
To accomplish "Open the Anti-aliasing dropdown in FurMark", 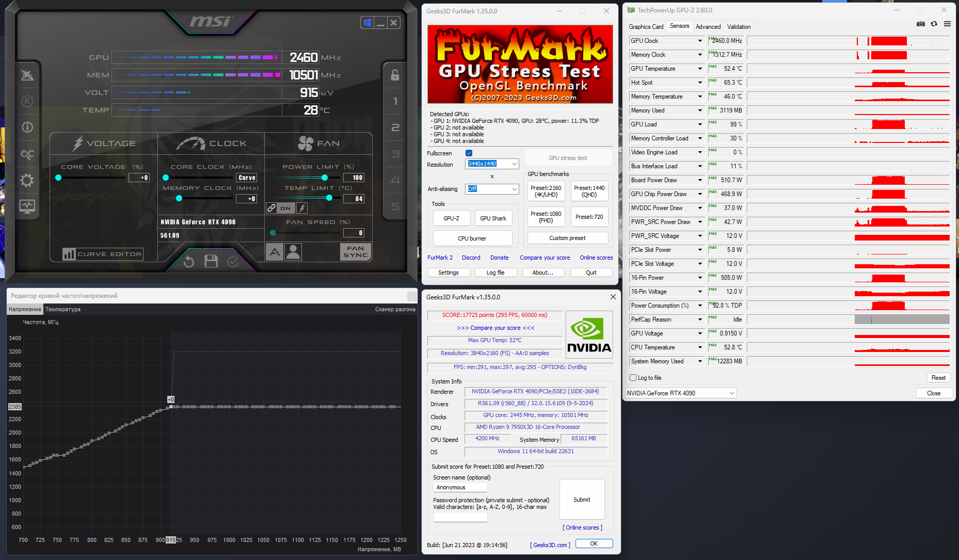I will tap(492, 189).
